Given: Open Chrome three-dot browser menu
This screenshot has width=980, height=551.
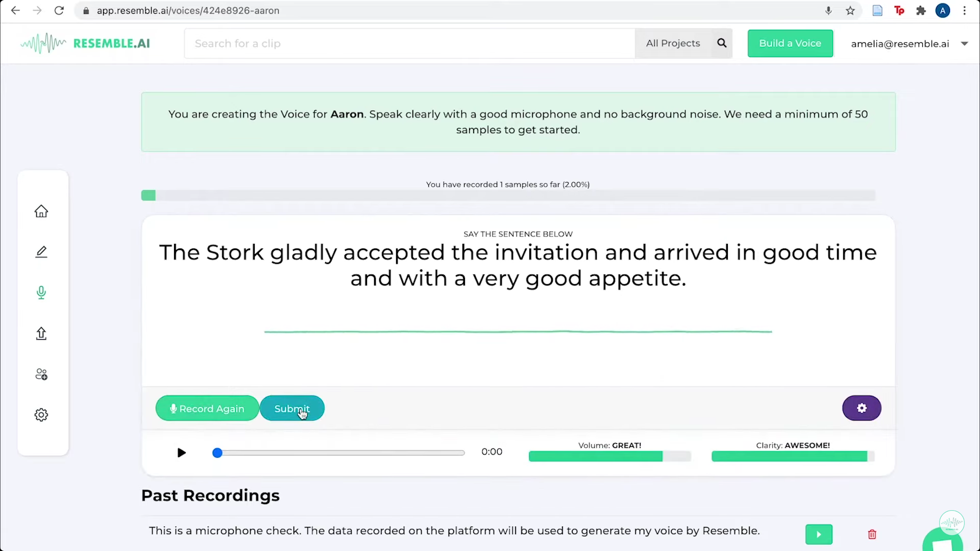Looking at the screenshot, I should 965,11.
